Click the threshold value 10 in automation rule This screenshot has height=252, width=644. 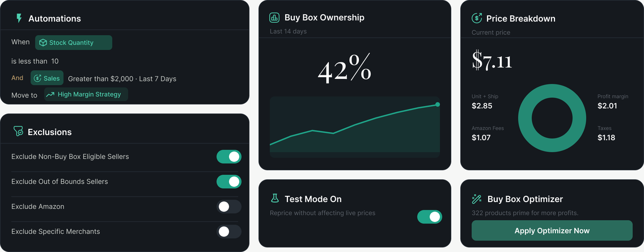[x=54, y=61]
